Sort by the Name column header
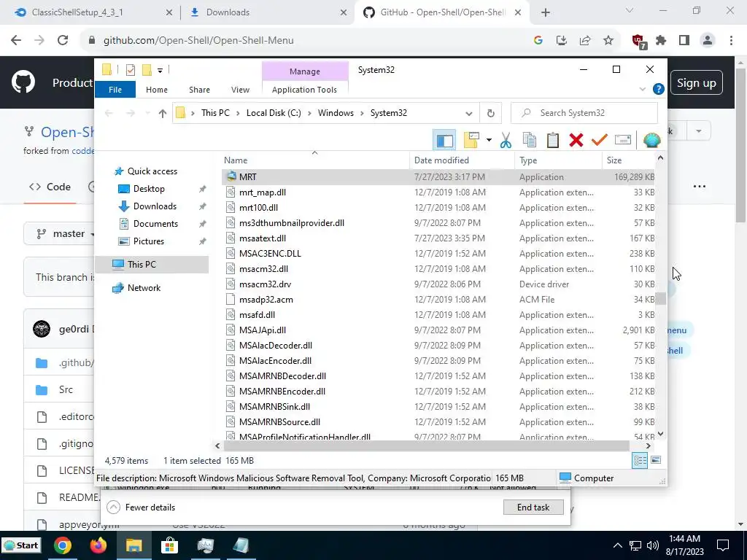The image size is (747, 560). tap(315, 160)
